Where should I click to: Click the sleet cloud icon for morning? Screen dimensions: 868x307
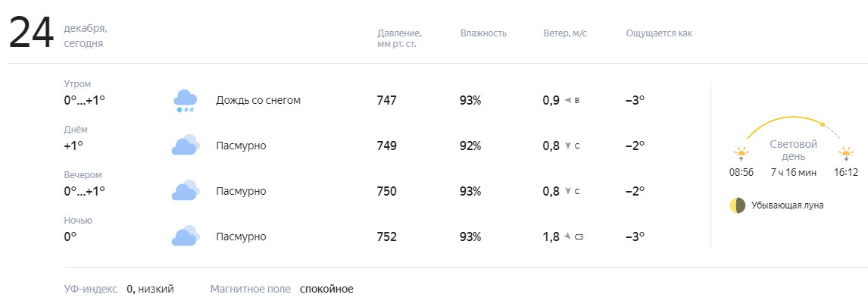185,101
